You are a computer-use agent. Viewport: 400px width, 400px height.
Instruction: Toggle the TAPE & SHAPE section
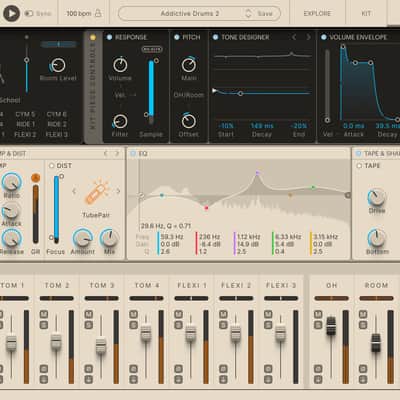358,153
